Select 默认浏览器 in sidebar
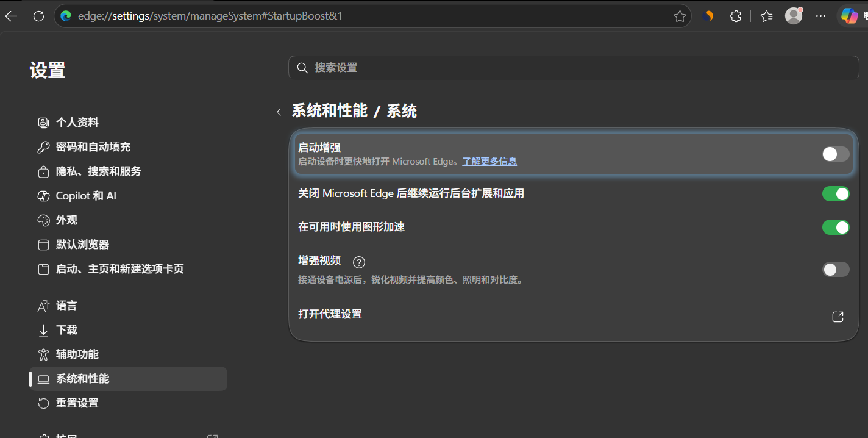This screenshot has width=868, height=438. (x=128, y=245)
